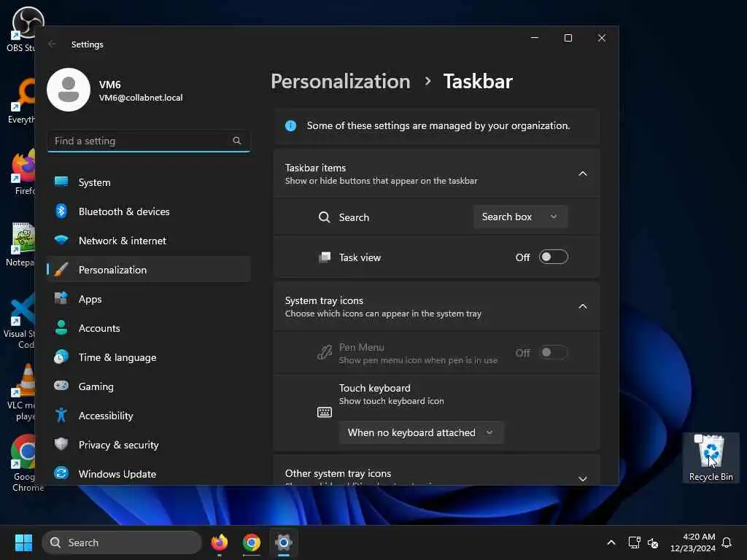Click the Time & language clock icon
Image resolution: width=747 pixels, height=560 pixels.
click(x=61, y=357)
